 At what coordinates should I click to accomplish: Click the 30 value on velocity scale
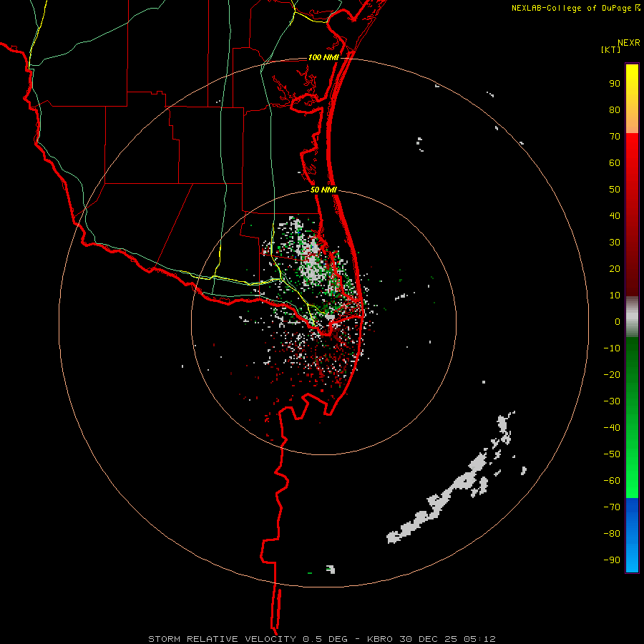[x=615, y=243]
